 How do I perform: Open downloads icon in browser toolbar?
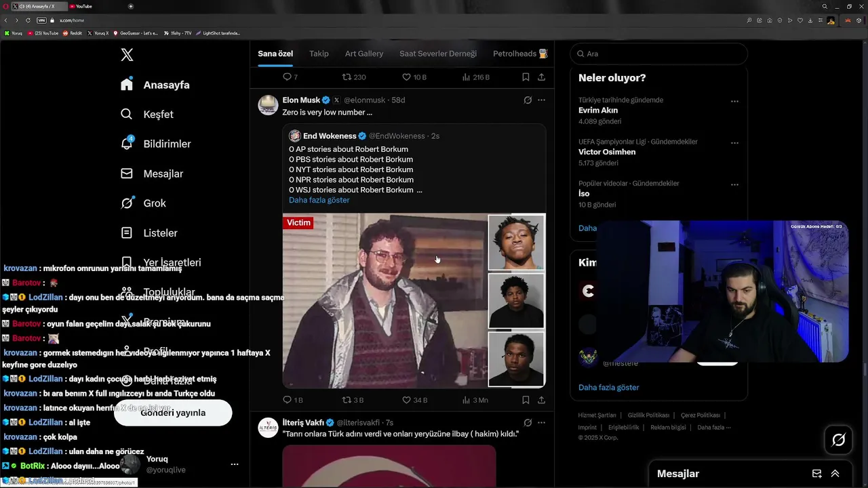click(x=810, y=20)
